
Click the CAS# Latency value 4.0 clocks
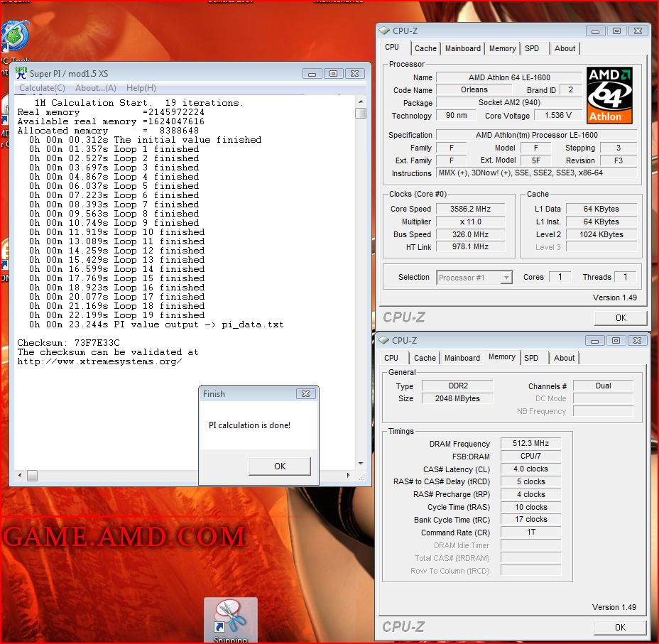click(530, 469)
